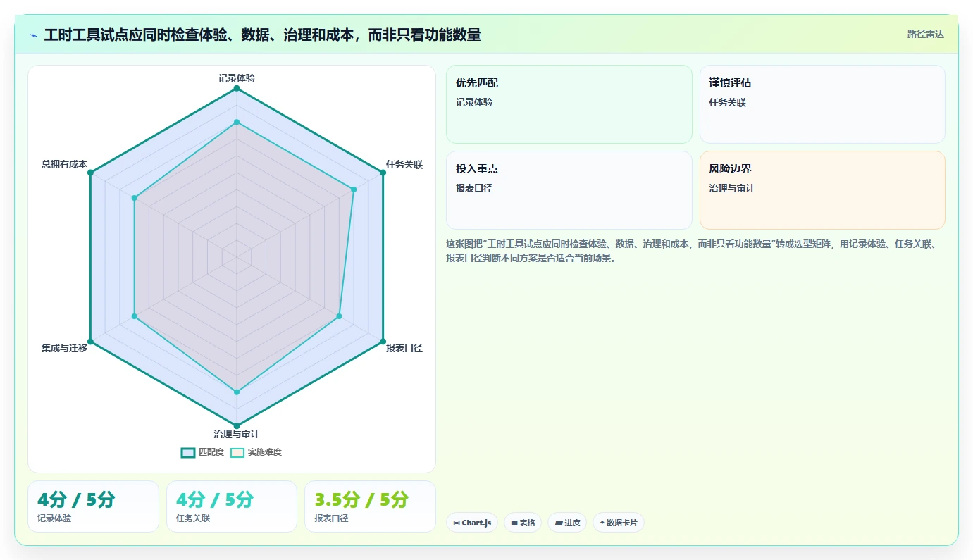The height and width of the screenshot is (560, 973).
Task: Click the icon in the 进度 tag
Action: click(559, 523)
